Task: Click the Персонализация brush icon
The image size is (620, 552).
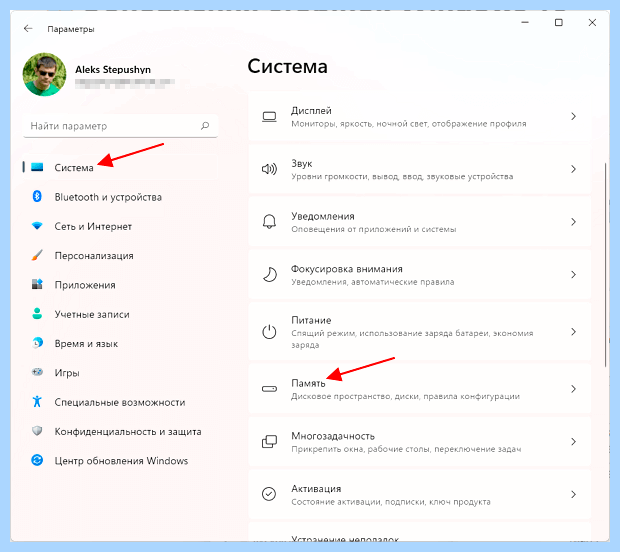Action: pos(37,255)
